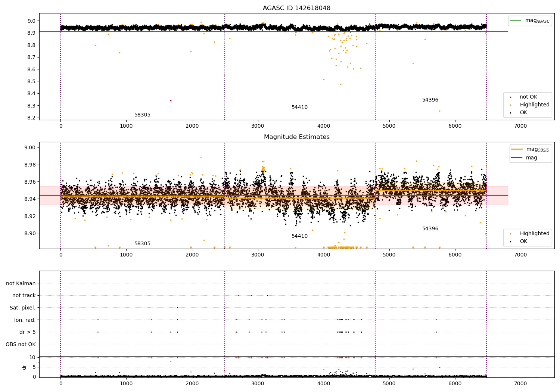This screenshot has height=392, width=560.
Task: Click the "not Kalman" row label
Action: [x=21, y=284]
